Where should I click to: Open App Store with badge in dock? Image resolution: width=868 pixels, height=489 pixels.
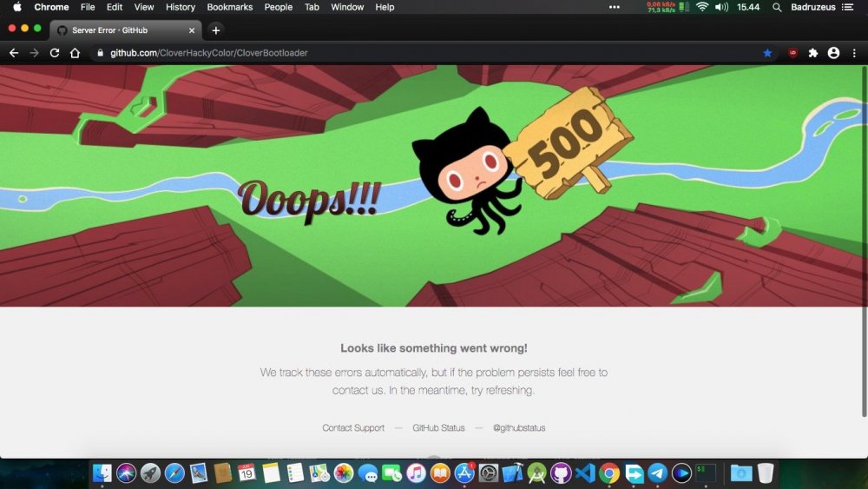(464, 473)
